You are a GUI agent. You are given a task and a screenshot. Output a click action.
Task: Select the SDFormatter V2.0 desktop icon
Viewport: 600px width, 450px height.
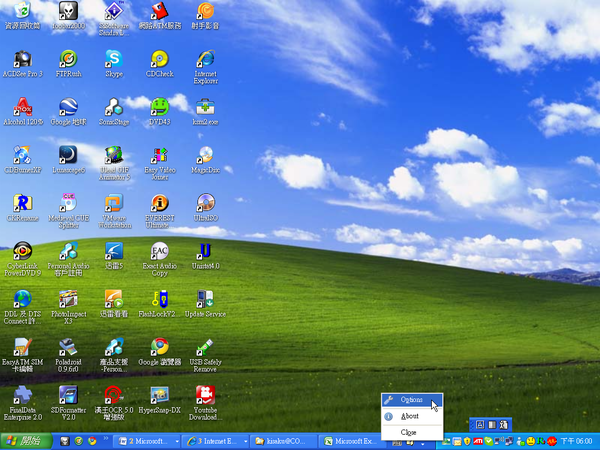click(x=68, y=404)
